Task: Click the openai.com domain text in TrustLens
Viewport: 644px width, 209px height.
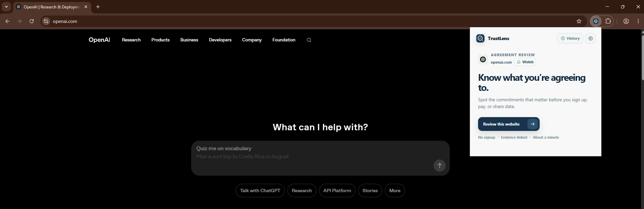Action: [501, 62]
